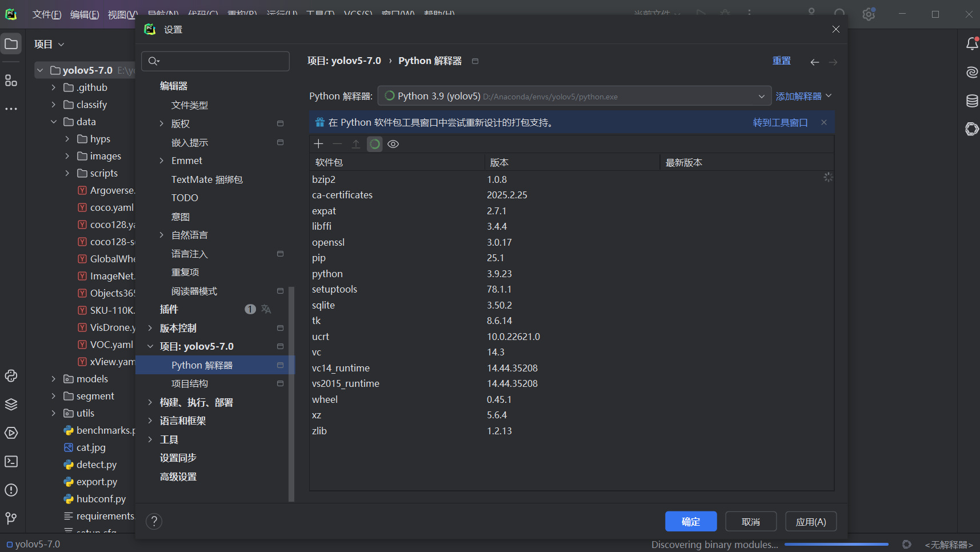Click the back navigation arrow in settings

(815, 62)
